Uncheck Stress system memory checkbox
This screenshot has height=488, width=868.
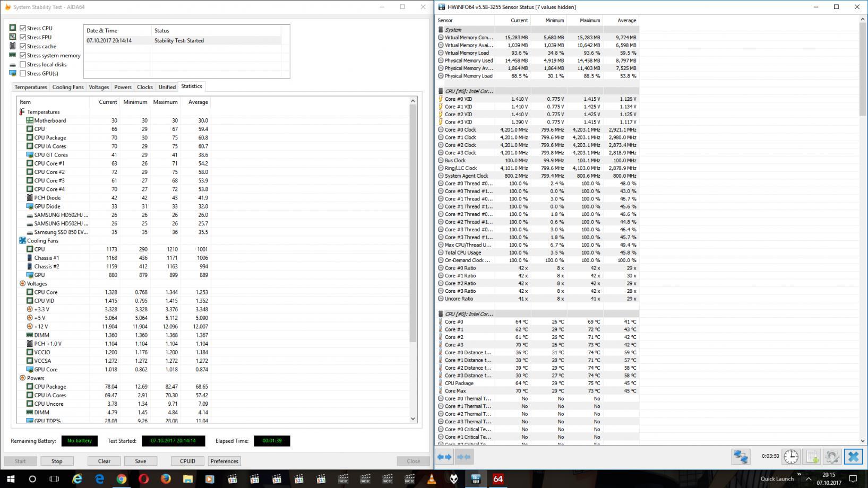(x=23, y=55)
